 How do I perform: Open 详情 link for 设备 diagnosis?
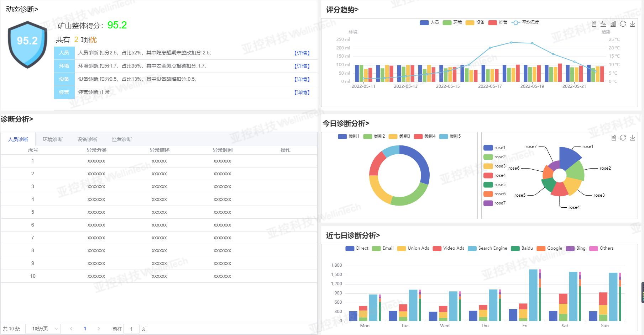[302, 79]
